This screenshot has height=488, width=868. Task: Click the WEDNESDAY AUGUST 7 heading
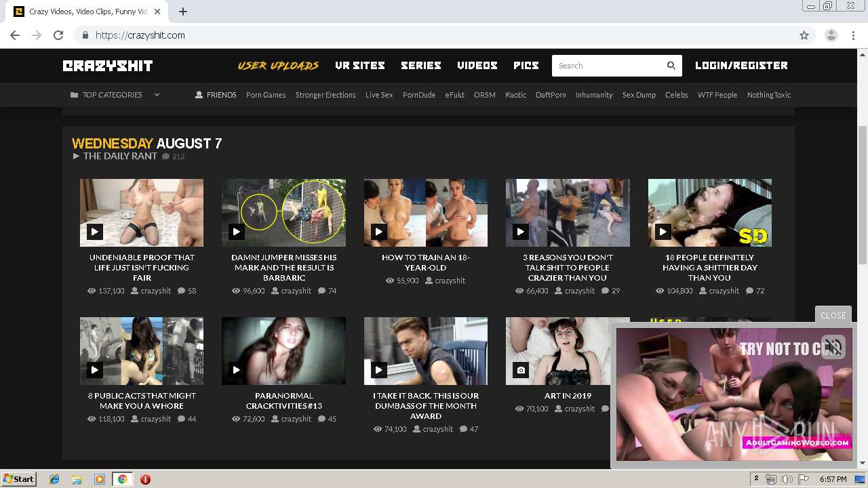point(147,144)
